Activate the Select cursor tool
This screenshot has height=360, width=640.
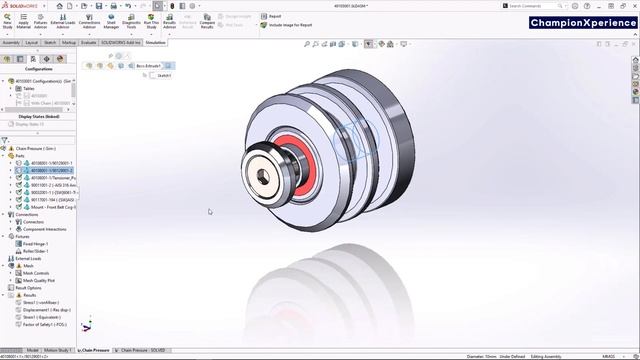pyautogui.click(x=157, y=6)
